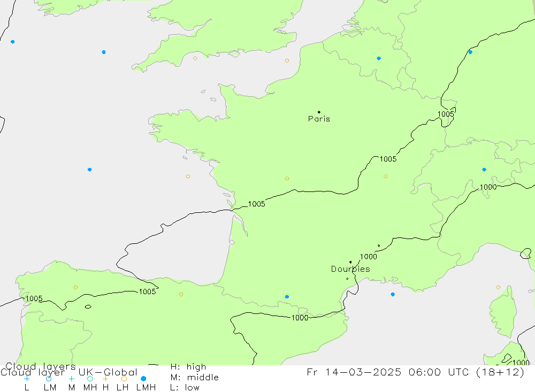Click the 1000 isobar label beside Dourbies
The width and height of the screenshot is (535, 392).
pyautogui.click(x=369, y=257)
